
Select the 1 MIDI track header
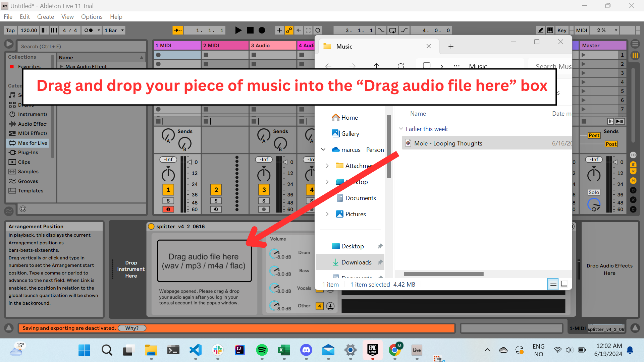177,46
